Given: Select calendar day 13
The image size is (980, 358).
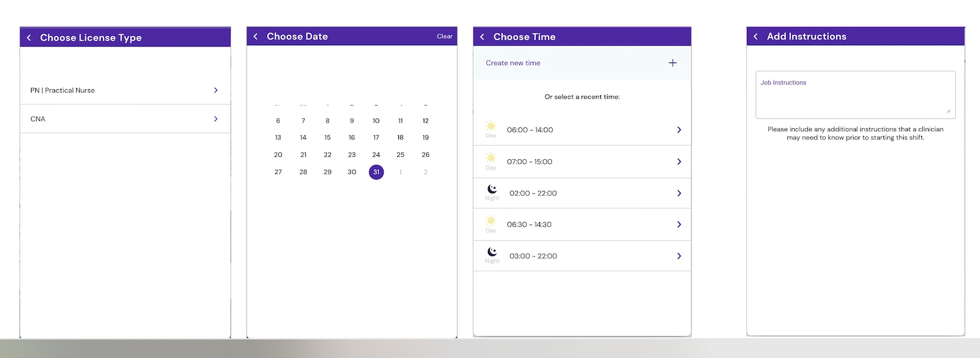Looking at the screenshot, I should (x=278, y=138).
